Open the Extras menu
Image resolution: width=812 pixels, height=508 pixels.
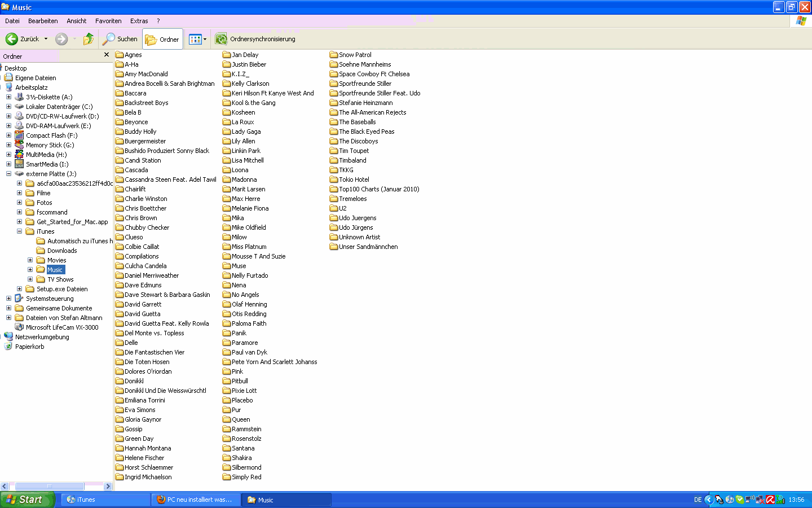click(139, 21)
